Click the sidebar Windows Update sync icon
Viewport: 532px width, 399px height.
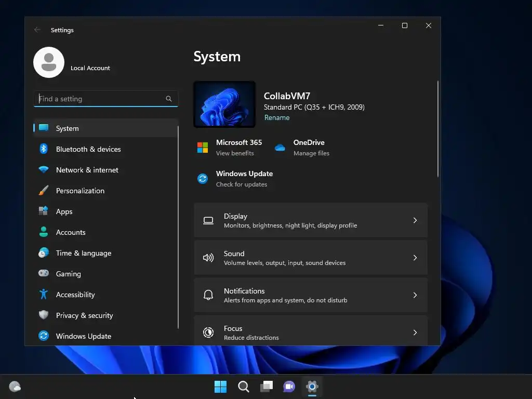[44, 336]
